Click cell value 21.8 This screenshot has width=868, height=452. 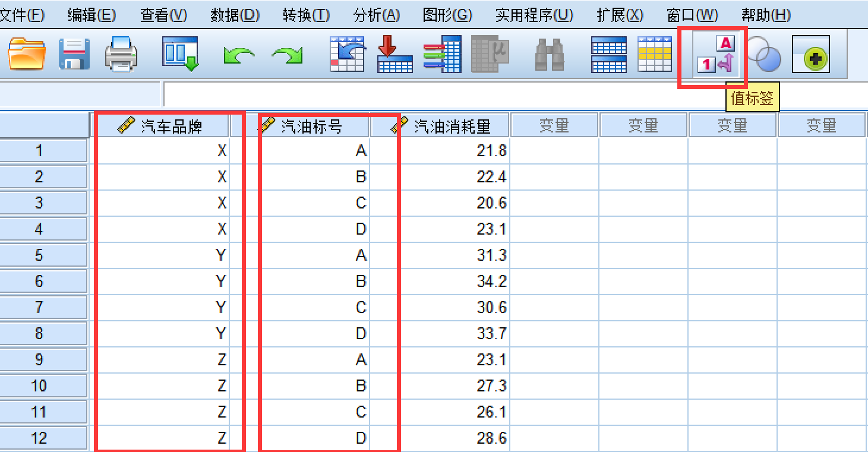[440, 151]
